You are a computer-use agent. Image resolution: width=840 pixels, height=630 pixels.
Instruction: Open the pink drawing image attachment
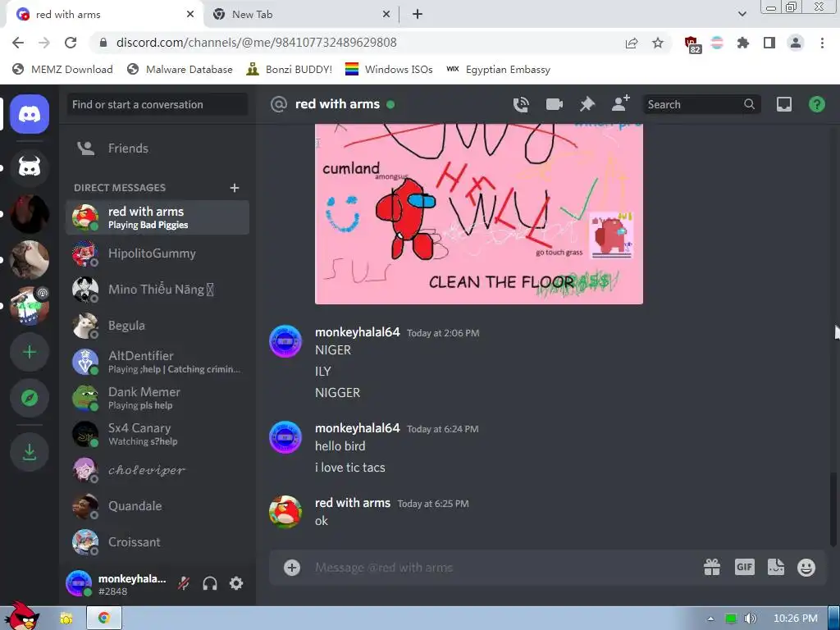pyautogui.click(x=479, y=214)
